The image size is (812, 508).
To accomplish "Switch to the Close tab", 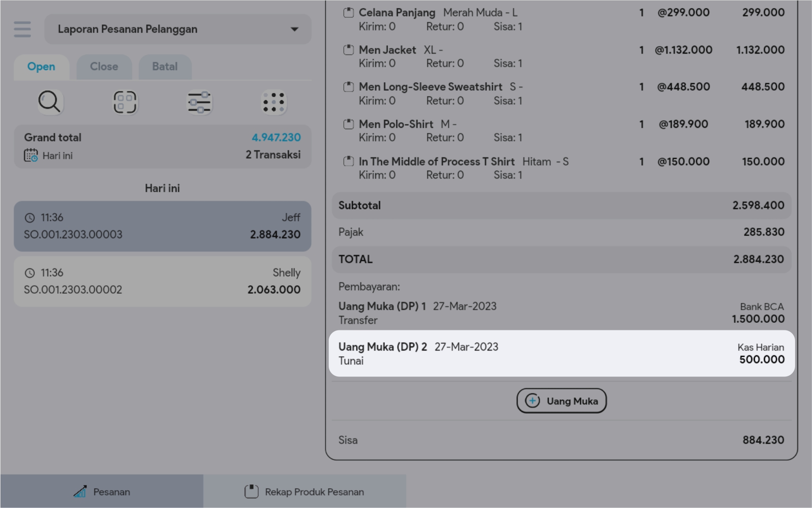I will [x=104, y=67].
